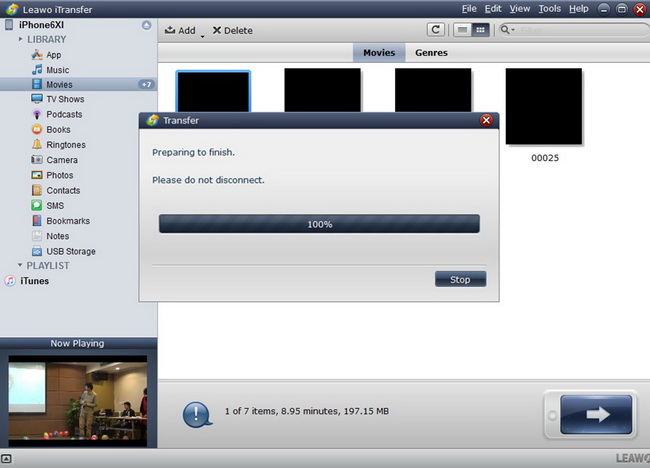The height and width of the screenshot is (468, 650).
Task: Open the Books icon
Action: (x=37, y=129)
